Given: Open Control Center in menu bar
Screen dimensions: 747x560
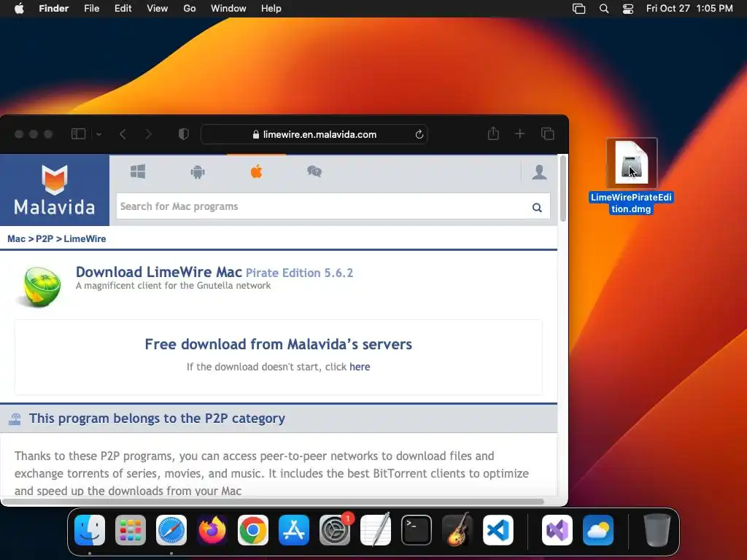Looking at the screenshot, I should tap(628, 9).
